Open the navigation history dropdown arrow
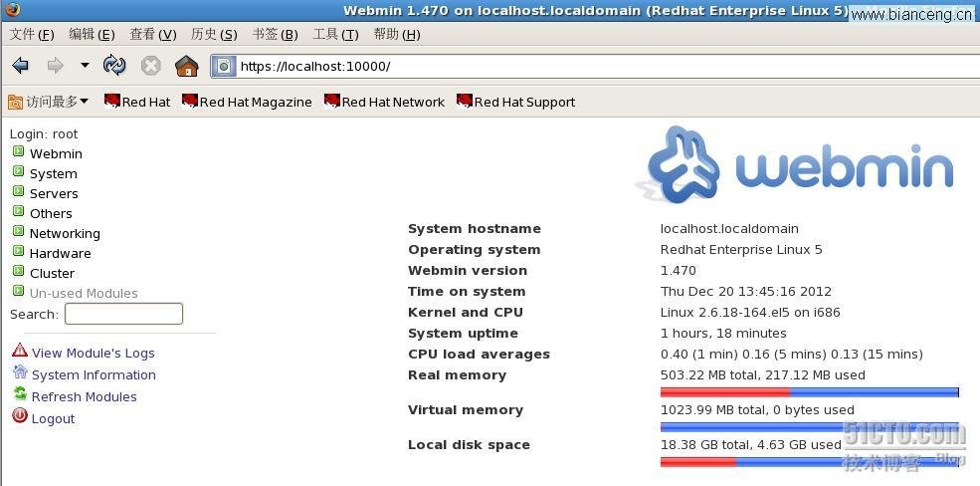This screenshot has height=486, width=980. click(85, 65)
